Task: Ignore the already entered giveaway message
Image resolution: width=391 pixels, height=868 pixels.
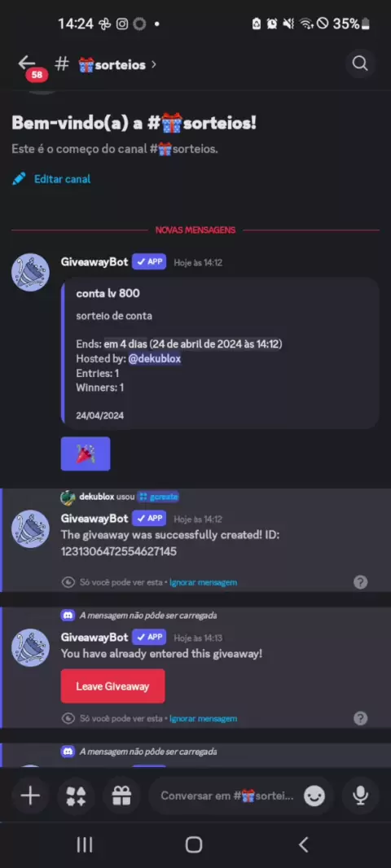Action: pyautogui.click(x=204, y=718)
